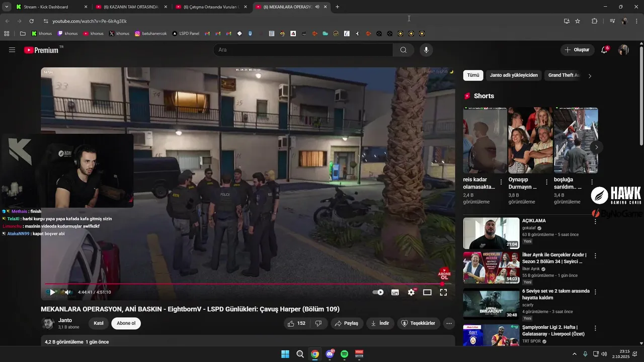This screenshot has height=362, width=644.
Task: Switch to KAZANIN TAM ORTASINDA tab
Action: pos(131,7)
